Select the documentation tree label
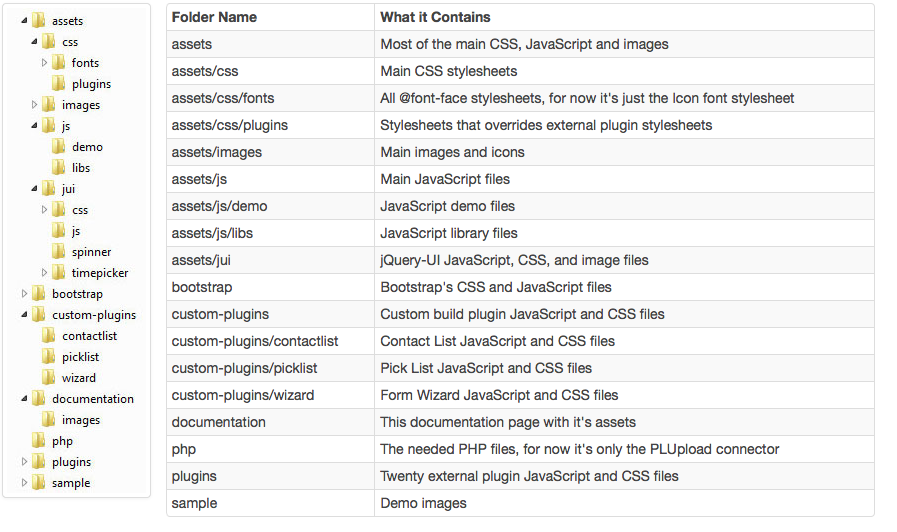Viewport: 897px width, 532px height. point(93,399)
